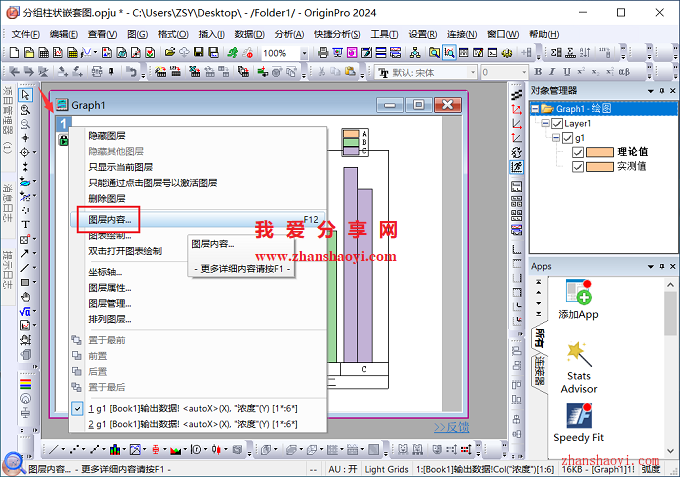Image resolution: width=680 pixels, height=477 pixels.
Task: Open the font size dropdown
Action: [x=524, y=72]
